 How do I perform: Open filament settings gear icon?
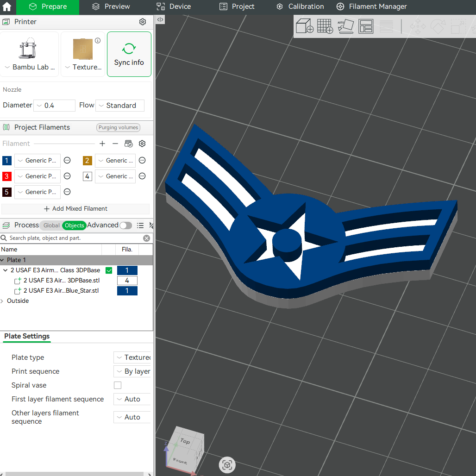click(x=142, y=144)
